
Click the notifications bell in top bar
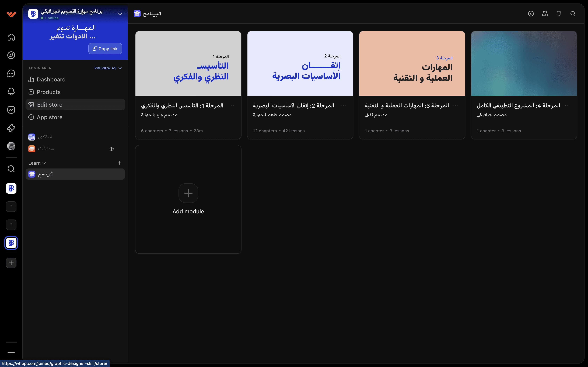pos(559,14)
